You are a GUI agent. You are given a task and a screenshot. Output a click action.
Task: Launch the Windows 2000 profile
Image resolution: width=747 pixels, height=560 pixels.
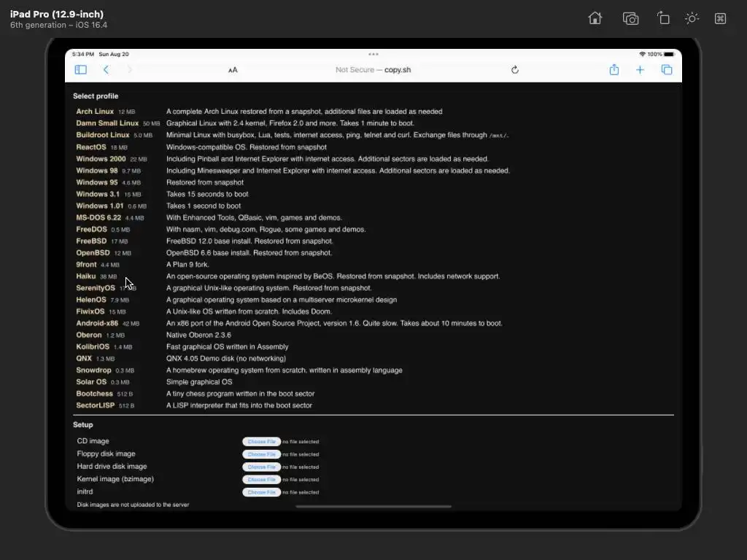coord(101,158)
